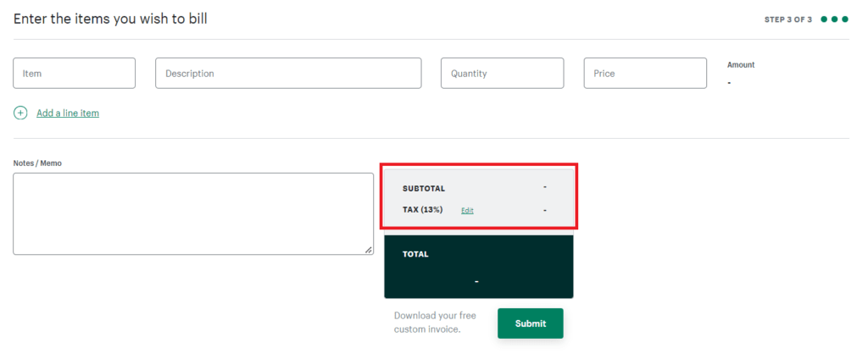
Task: Open the 'Add a line item' link
Action: [x=68, y=113]
